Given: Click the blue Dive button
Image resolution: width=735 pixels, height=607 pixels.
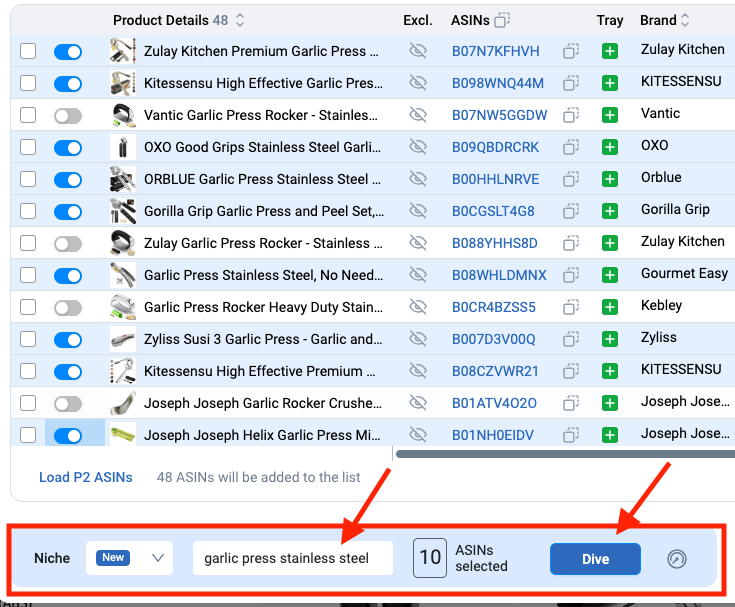Looking at the screenshot, I should coord(595,559).
